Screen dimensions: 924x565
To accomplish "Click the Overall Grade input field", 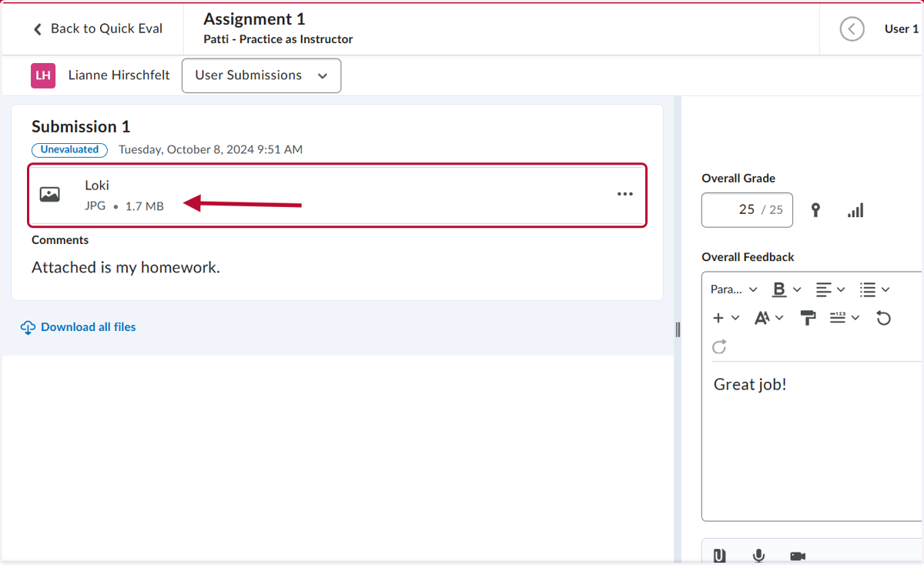I will [x=747, y=210].
